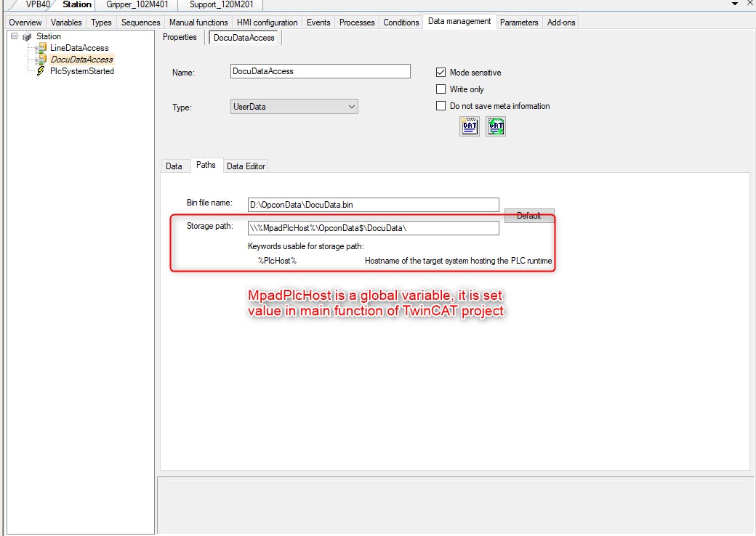Click the Station root node icon
This screenshot has width=756, height=536.
click(28, 36)
